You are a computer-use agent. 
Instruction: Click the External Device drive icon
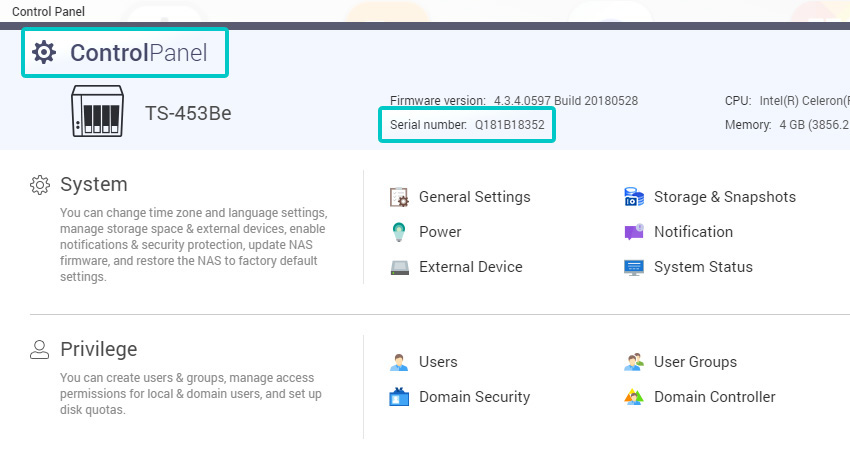coord(399,267)
